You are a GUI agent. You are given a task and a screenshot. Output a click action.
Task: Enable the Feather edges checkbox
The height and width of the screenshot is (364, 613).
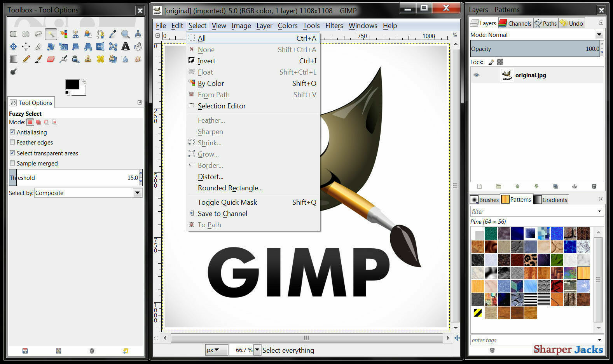tap(12, 142)
